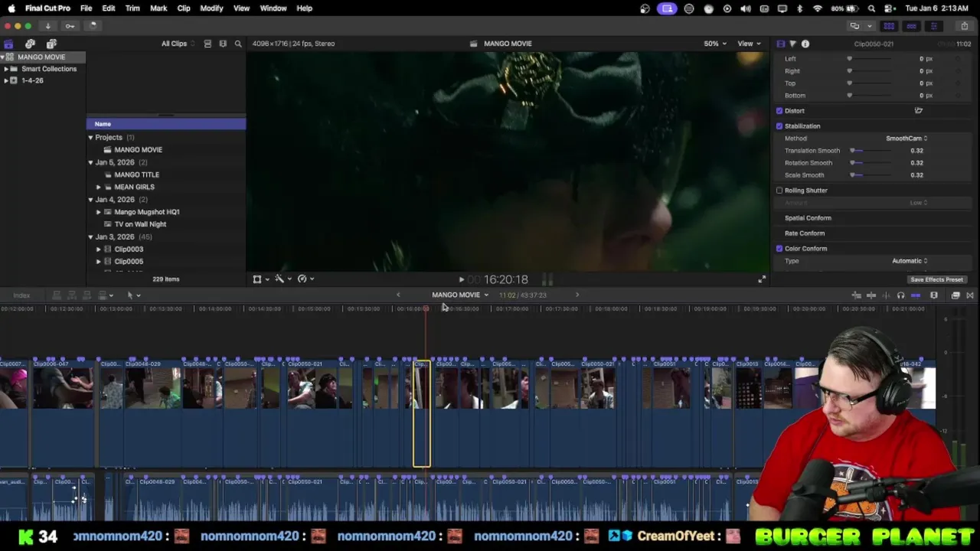
Task: Open retime speedometer menu icon
Action: (305, 279)
